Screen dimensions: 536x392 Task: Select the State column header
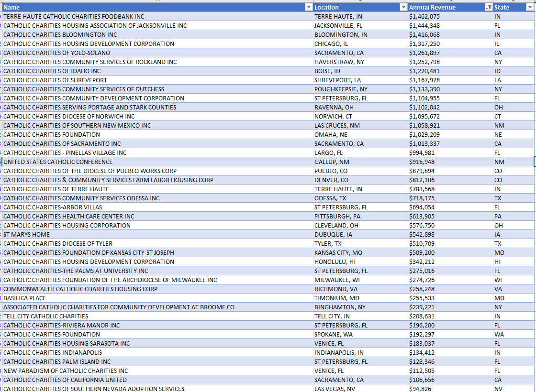pos(514,8)
